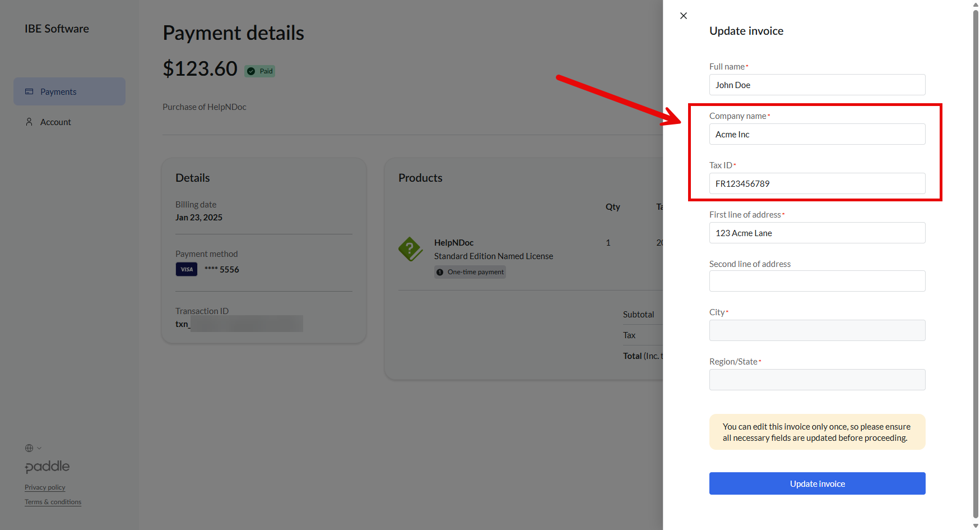Edit the Company name field
The image size is (980, 530).
(817, 134)
